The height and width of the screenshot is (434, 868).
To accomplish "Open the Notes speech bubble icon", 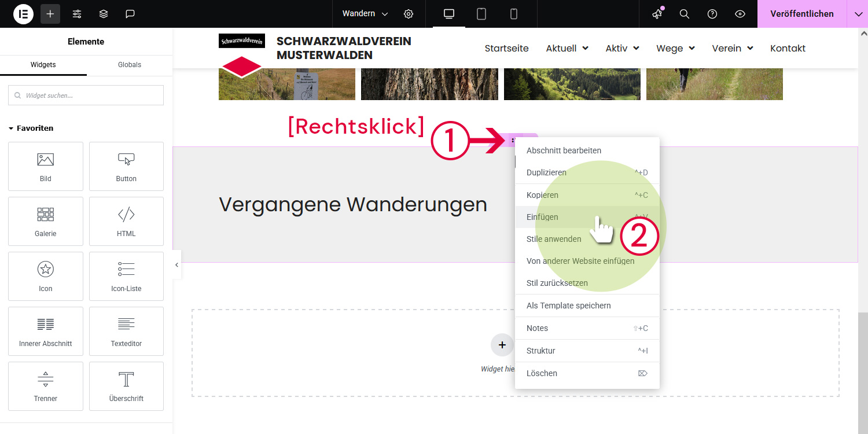I will coord(130,14).
